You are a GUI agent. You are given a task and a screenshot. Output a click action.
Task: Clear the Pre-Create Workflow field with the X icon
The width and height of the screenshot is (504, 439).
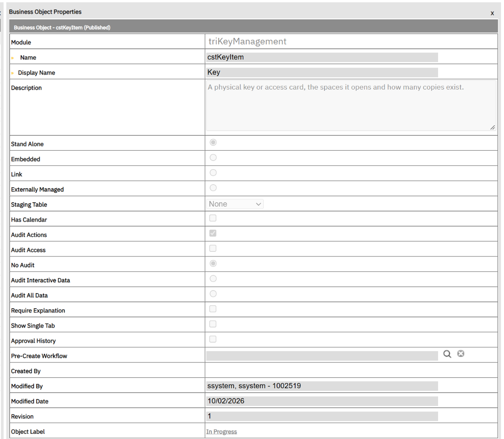click(460, 354)
